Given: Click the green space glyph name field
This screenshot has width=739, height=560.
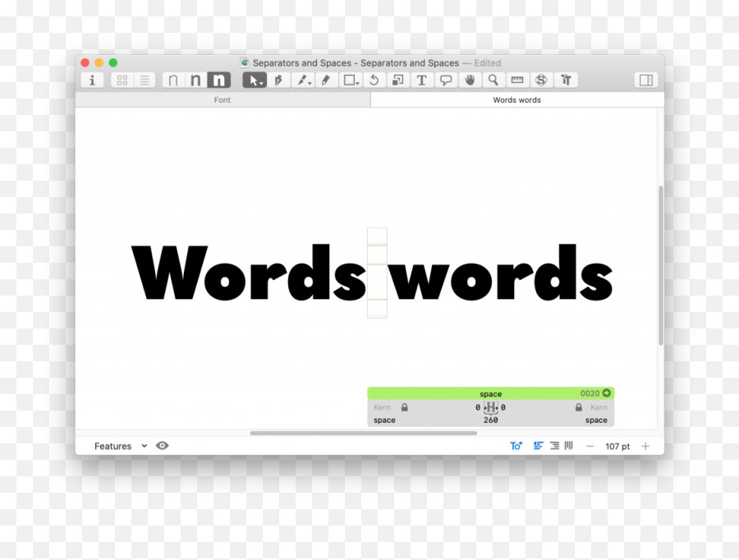Looking at the screenshot, I should point(491,393).
